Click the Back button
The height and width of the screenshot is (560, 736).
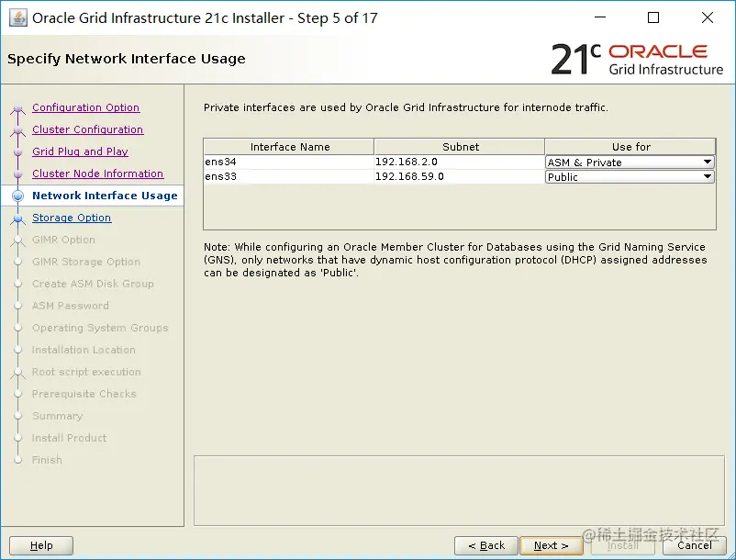486,545
